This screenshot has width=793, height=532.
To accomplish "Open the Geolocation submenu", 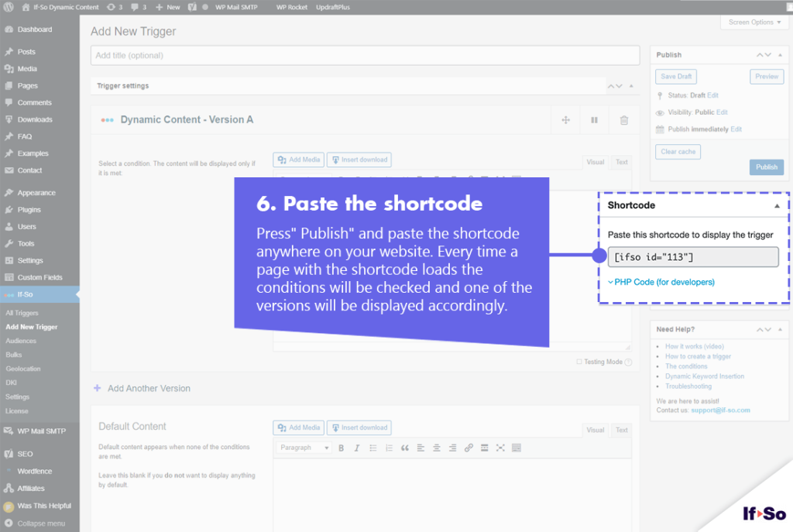I will [22, 369].
